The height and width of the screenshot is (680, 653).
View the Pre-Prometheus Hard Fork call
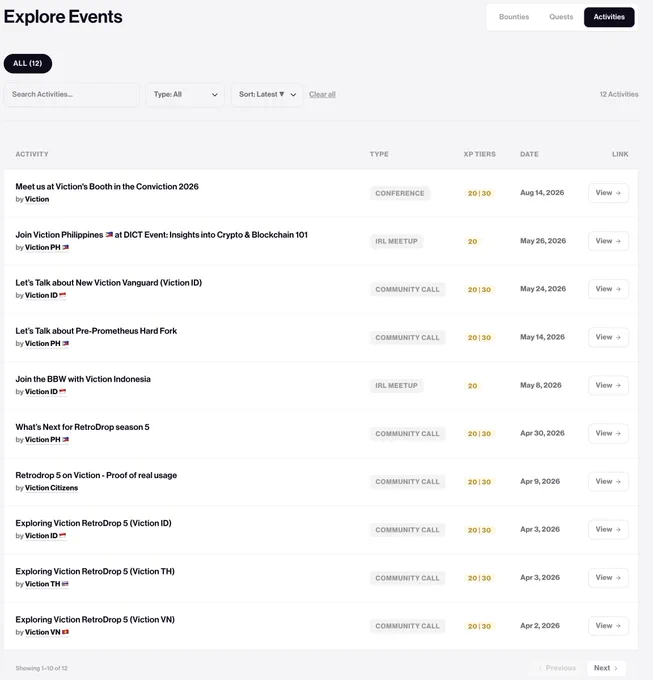(x=608, y=337)
